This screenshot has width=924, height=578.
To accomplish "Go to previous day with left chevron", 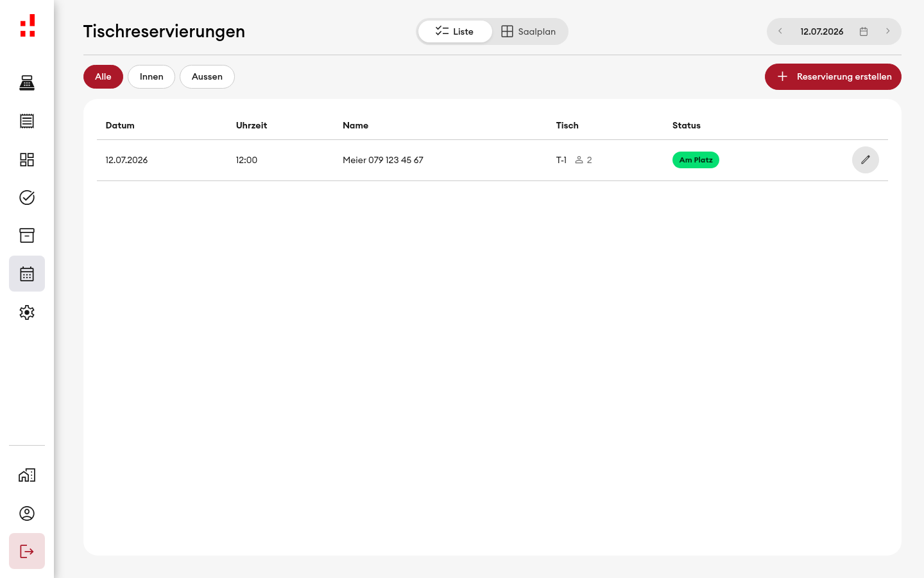I will pos(780,31).
